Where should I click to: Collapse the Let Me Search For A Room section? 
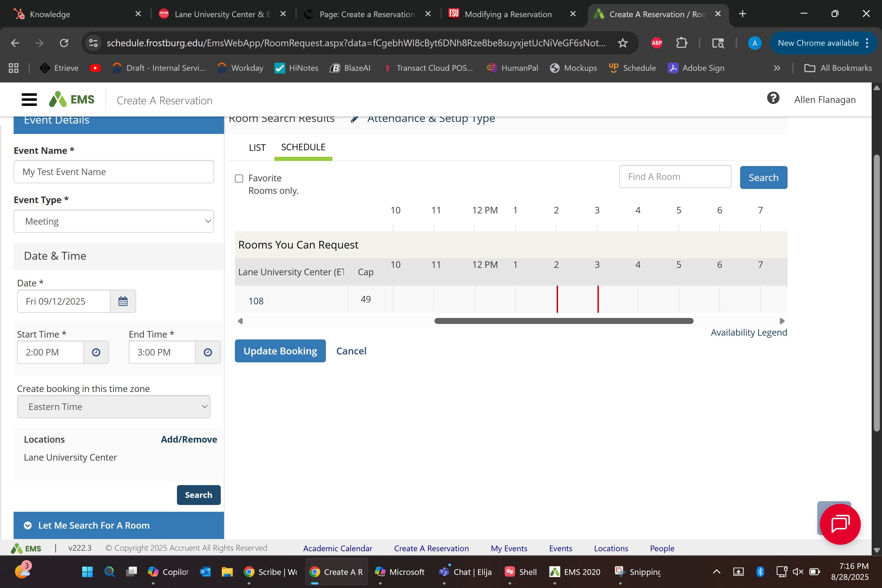point(28,525)
